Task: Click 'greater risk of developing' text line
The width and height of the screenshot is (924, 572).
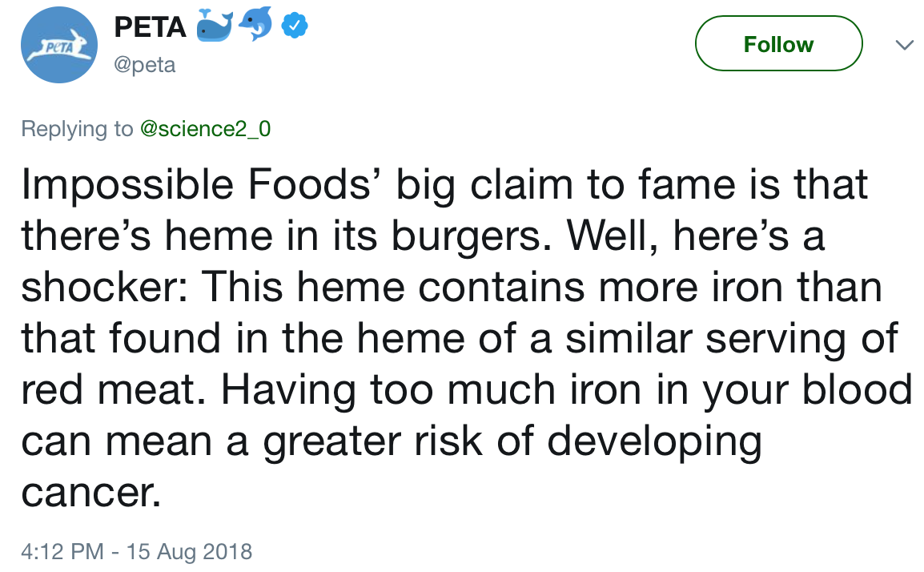Action: [512, 441]
